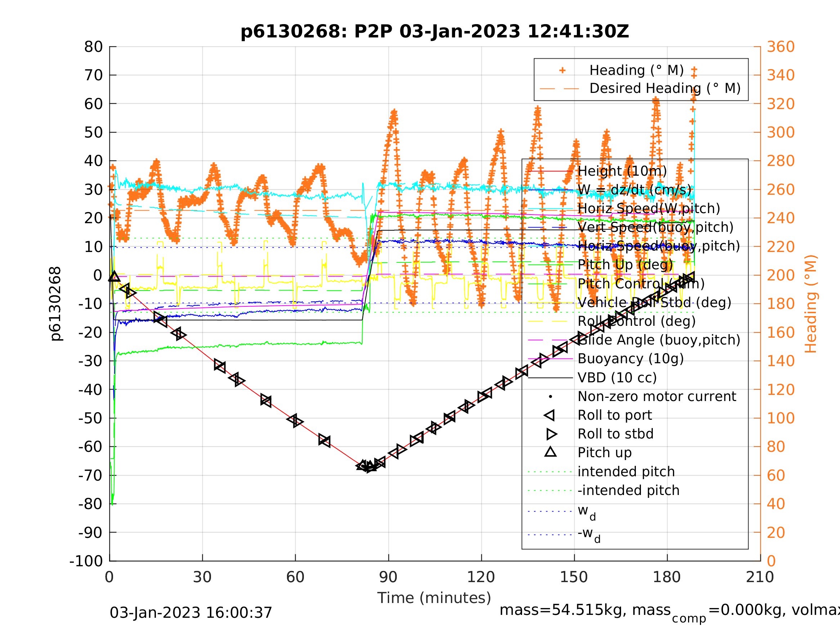Click the W = dz/dt (cm/s) legend entry

click(x=634, y=190)
